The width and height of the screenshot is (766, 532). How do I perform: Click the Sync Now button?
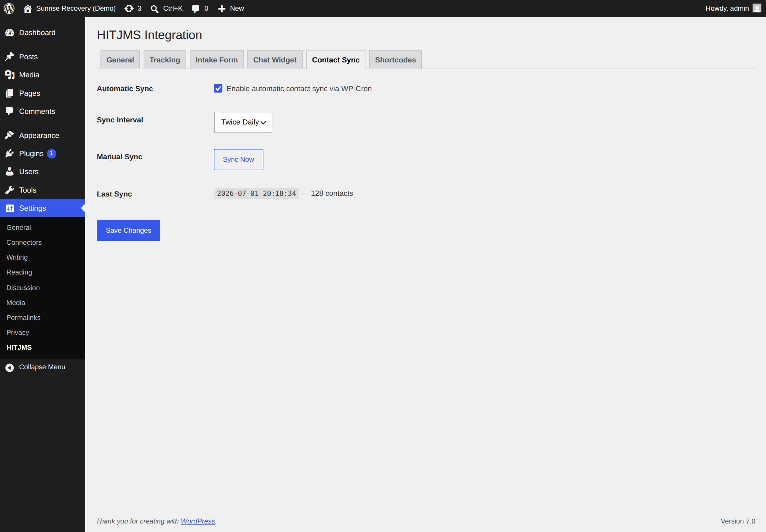238,160
